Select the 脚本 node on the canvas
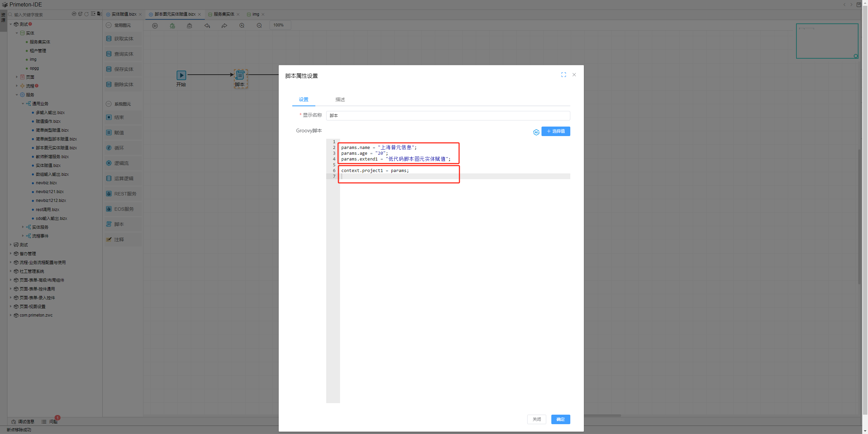Image resolution: width=868 pixels, height=434 pixels. (240, 75)
